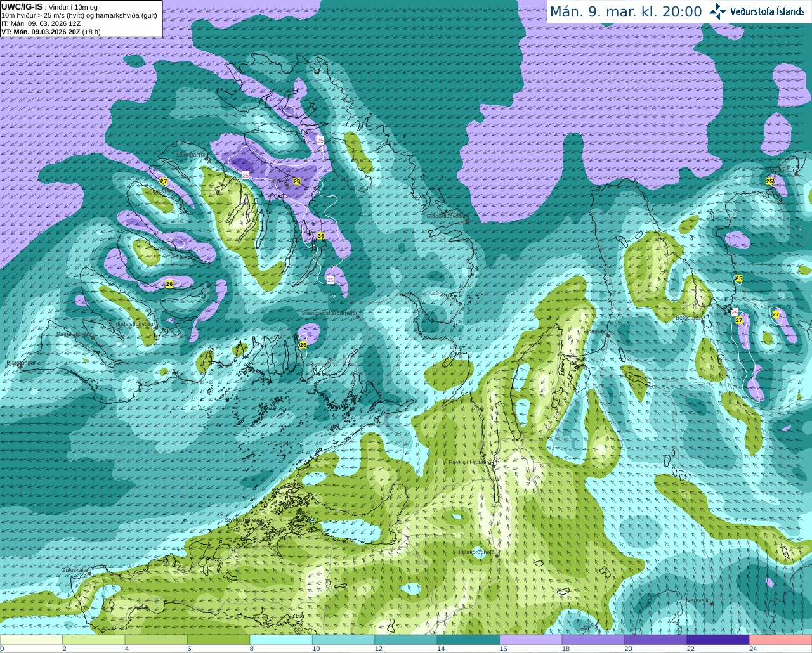Image resolution: width=812 pixels, height=653 pixels.
Task: Click white 25 contour label below the 30 marker
Action: (x=331, y=280)
